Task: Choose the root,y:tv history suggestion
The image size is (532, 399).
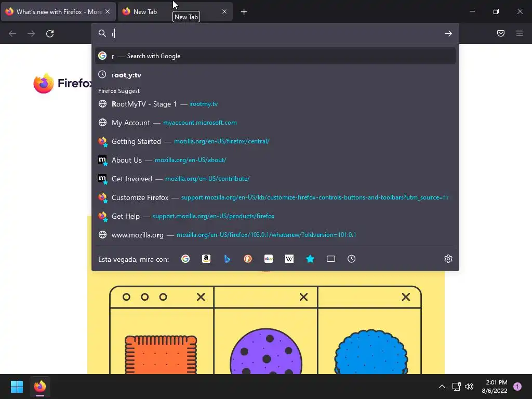Action: coord(275,75)
